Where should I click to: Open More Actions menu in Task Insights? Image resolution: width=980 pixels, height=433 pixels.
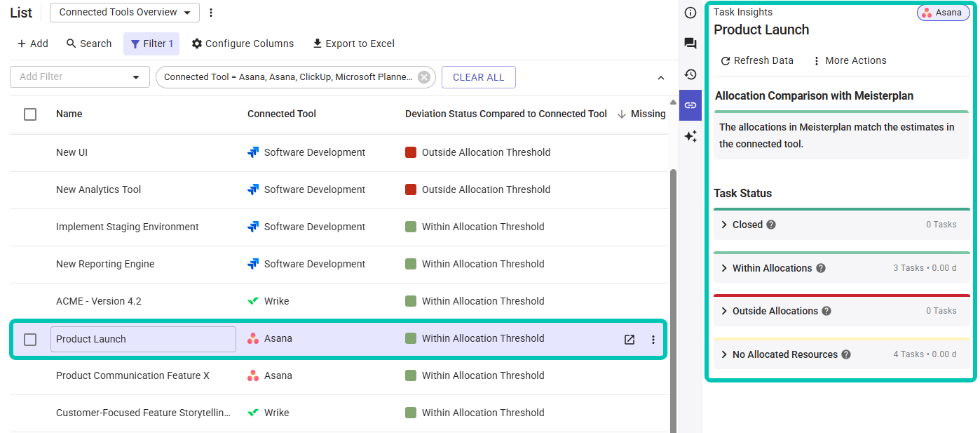coord(849,60)
